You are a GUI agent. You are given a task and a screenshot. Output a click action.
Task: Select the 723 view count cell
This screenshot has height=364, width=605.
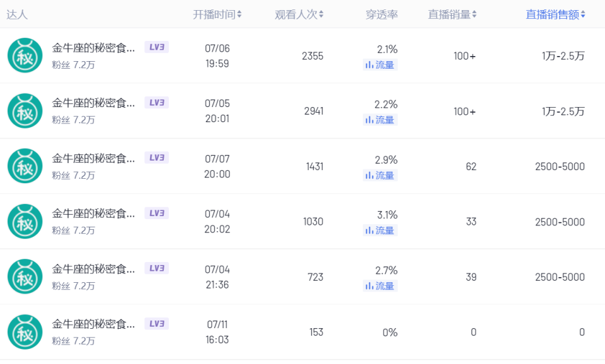pyautogui.click(x=315, y=277)
